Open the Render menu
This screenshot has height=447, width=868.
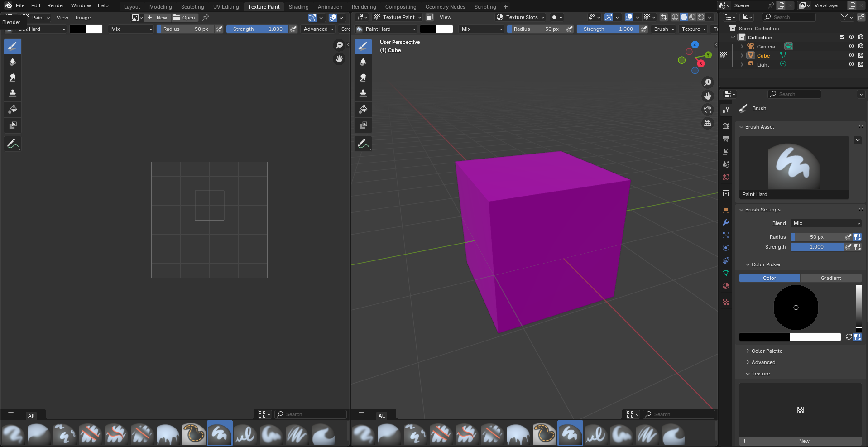pos(56,5)
